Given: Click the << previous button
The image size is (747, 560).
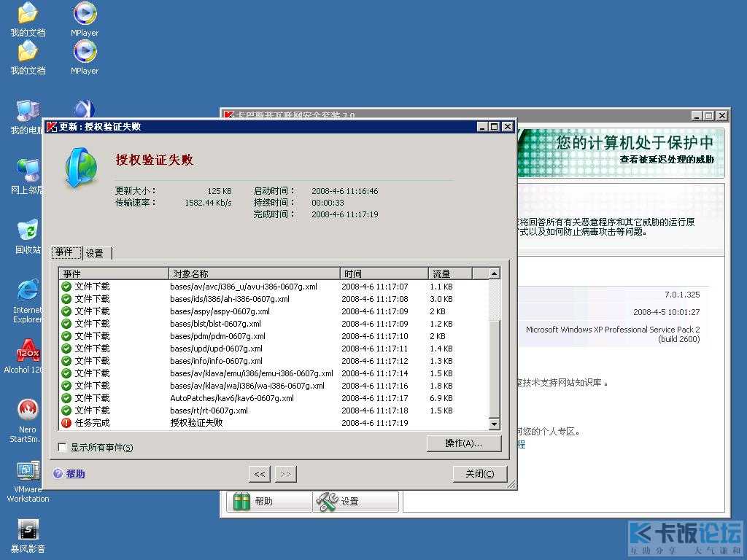Looking at the screenshot, I should click(260, 474).
